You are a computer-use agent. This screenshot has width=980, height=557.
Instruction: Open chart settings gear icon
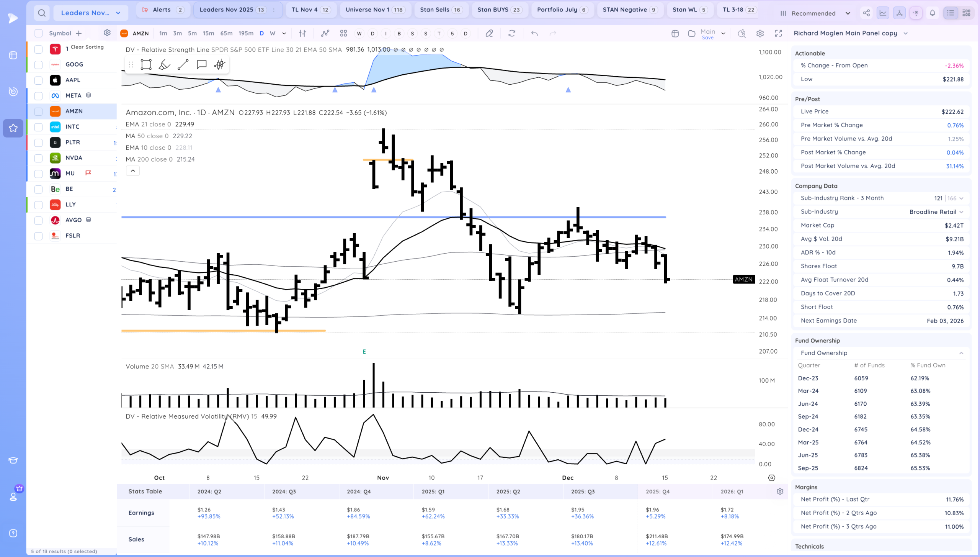pyautogui.click(x=760, y=33)
